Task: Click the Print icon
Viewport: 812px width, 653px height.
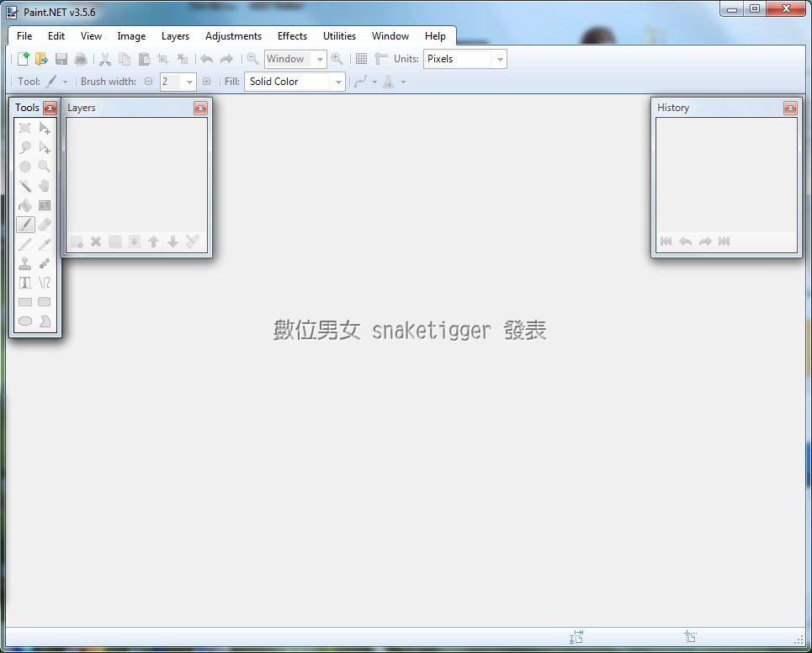Action: pos(80,59)
